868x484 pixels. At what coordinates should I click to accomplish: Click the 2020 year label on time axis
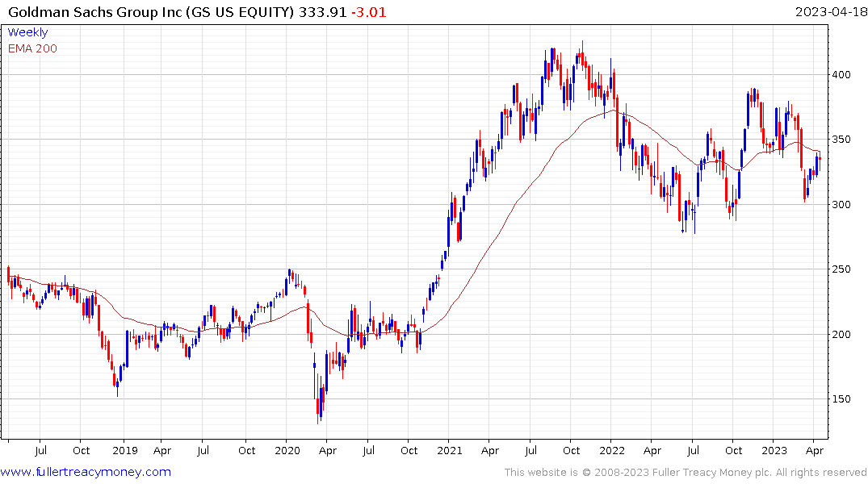(x=287, y=450)
